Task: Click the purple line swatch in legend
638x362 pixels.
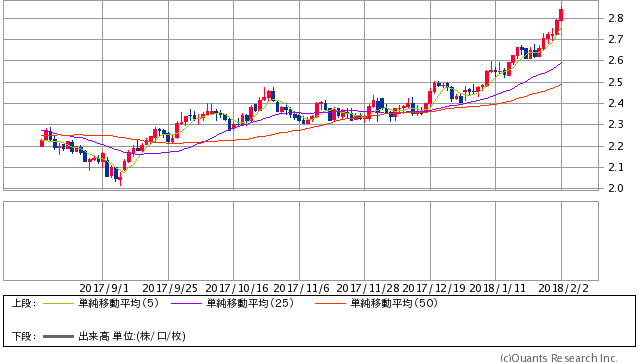Action: [186, 303]
